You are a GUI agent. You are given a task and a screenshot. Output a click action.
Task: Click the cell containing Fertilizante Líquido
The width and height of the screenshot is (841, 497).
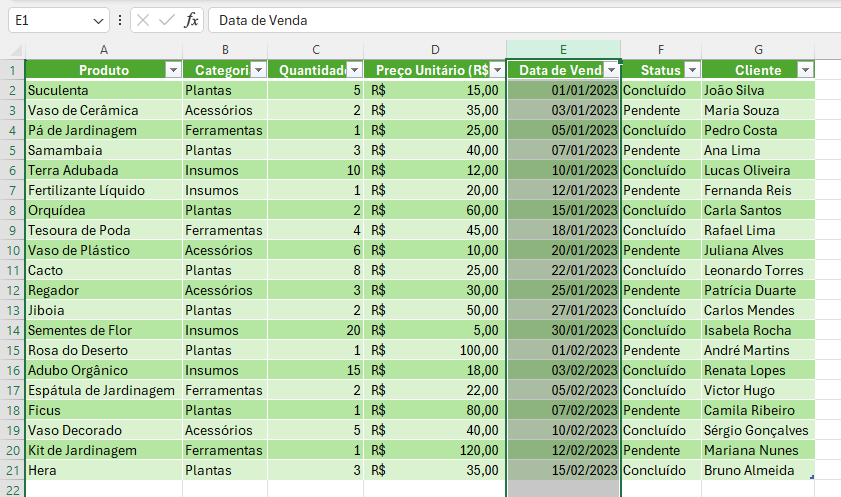[x=104, y=190]
